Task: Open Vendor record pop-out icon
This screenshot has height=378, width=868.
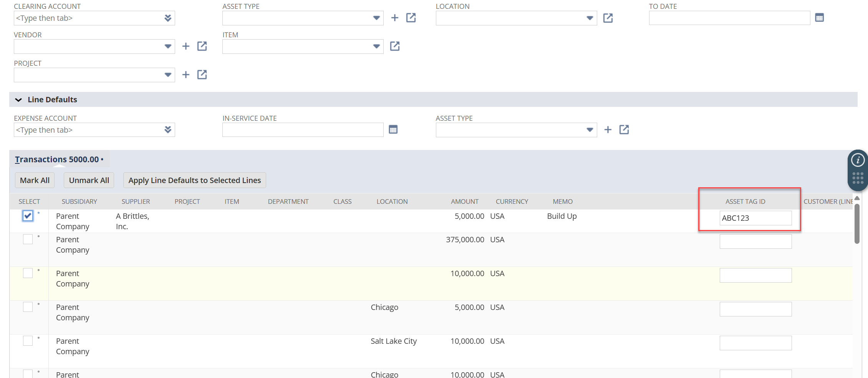Action: [x=202, y=46]
